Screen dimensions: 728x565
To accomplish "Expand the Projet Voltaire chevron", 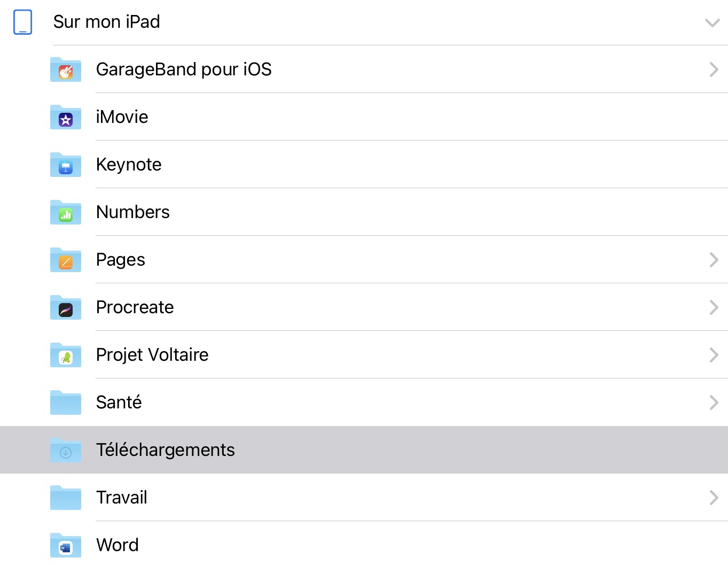I will [714, 355].
